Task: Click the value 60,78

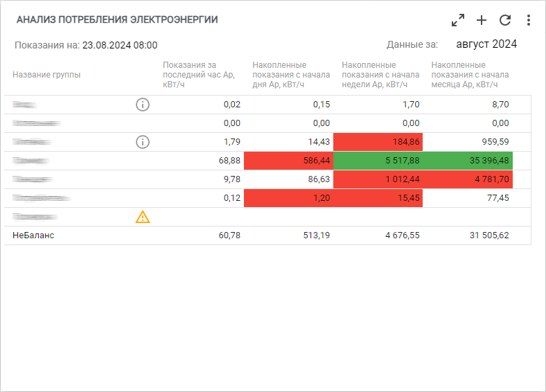Action: click(x=229, y=235)
